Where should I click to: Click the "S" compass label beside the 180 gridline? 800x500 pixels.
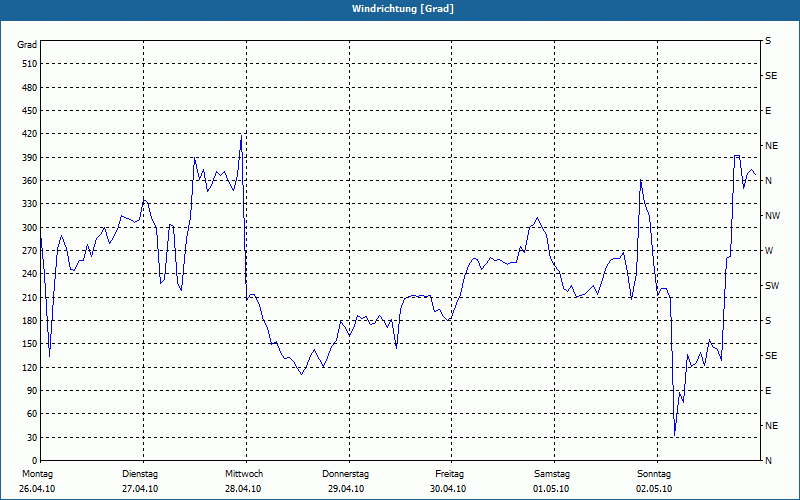pos(768,321)
